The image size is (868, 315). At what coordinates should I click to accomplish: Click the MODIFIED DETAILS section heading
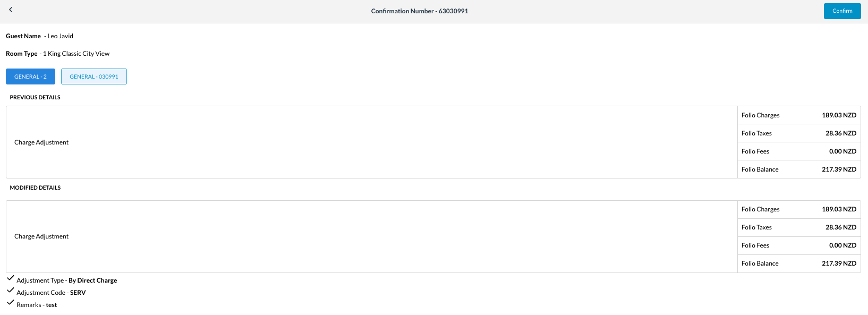tap(35, 188)
